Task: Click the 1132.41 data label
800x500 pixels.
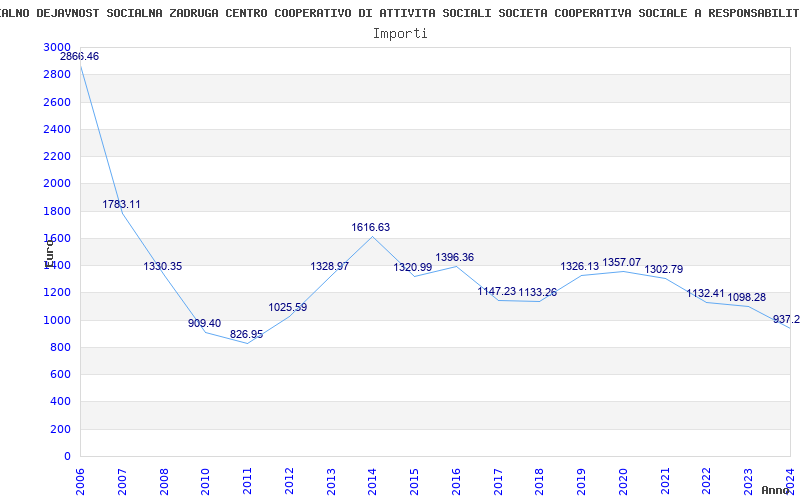Action: [705, 293]
